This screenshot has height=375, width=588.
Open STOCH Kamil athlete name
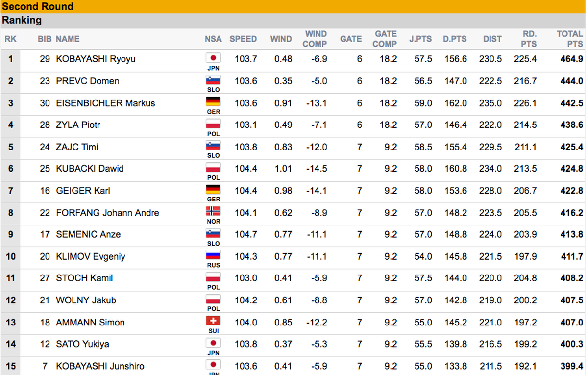pos(84,278)
